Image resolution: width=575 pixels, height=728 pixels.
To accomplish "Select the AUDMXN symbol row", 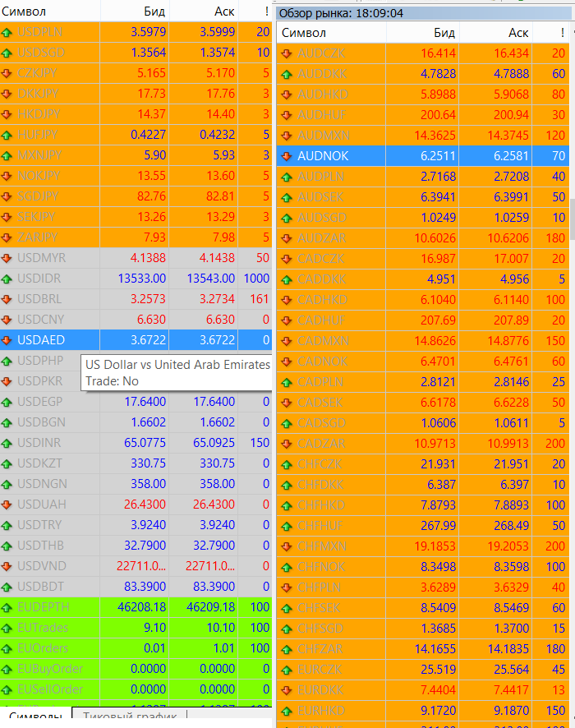I will (x=423, y=136).
